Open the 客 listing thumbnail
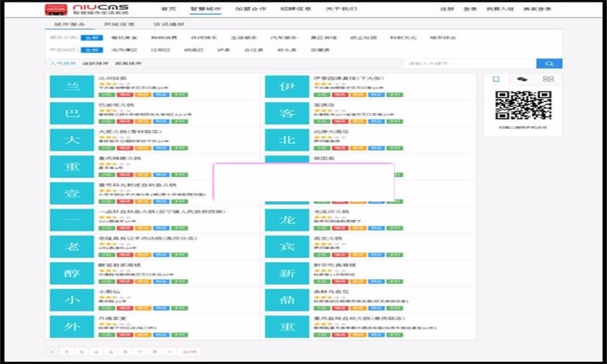 point(287,113)
